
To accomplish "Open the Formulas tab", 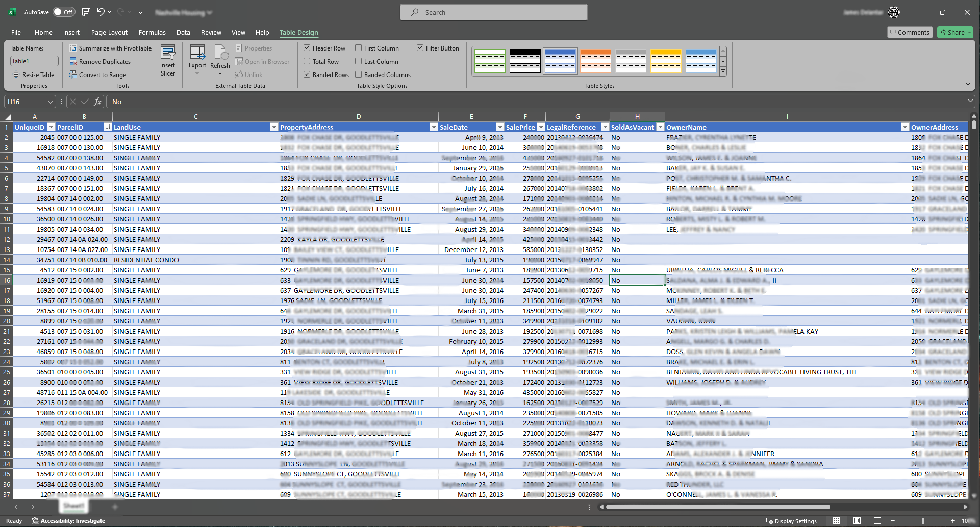I will pos(152,32).
